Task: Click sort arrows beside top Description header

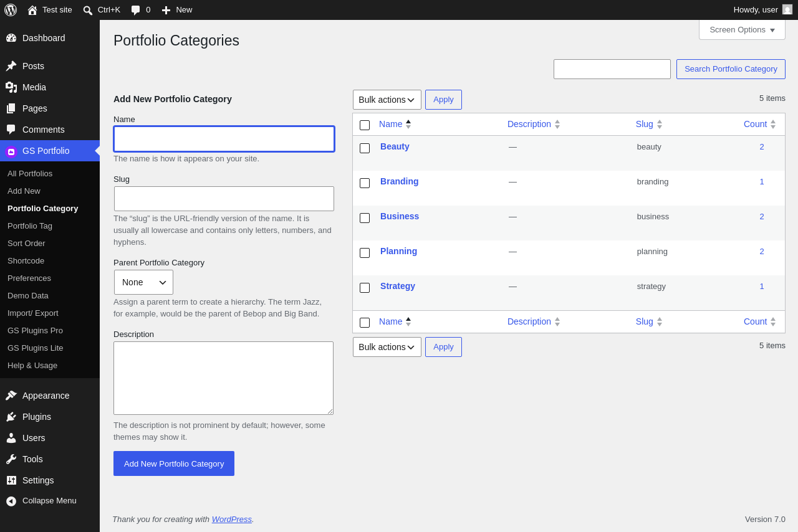Action: 557,124
